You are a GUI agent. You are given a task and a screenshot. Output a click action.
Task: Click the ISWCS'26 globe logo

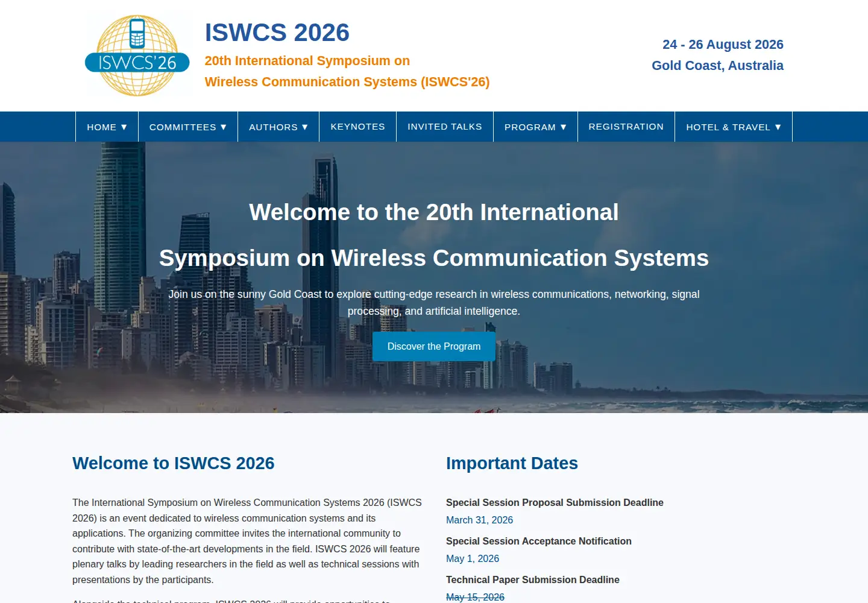click(137, 55)
